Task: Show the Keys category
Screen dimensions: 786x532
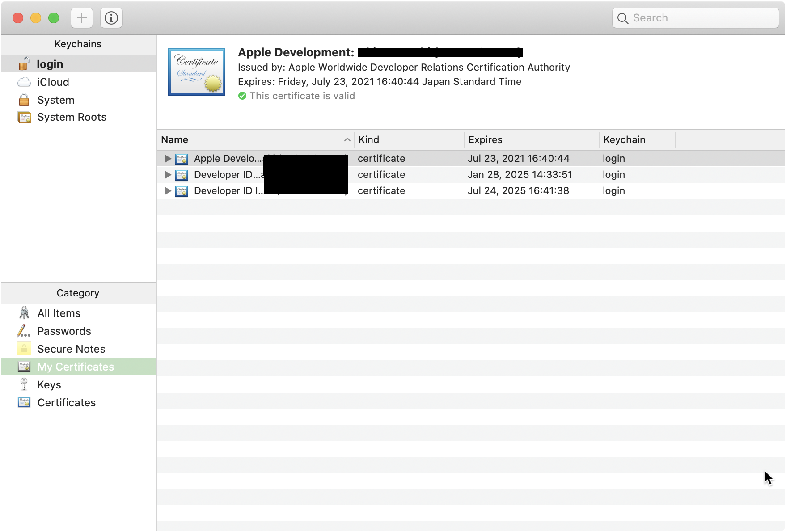Action: pyautogui.click(x=79, y=384)
